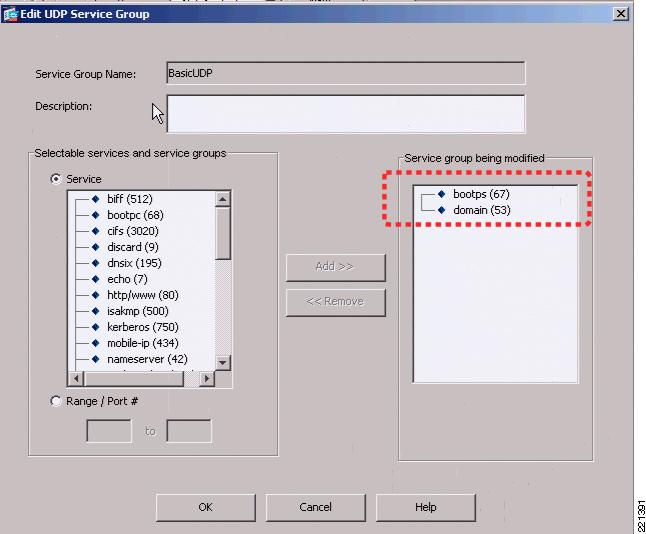The height and width of the screenshot is (534, 646).
Task: Confirm changes with the OK button
Action: click(x=206, y=507)
